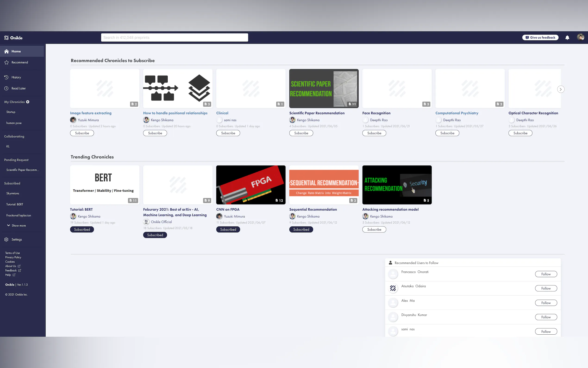The width and height of the screenshot is (588, 368).
Task: Open the History sidebar item
Action: pos(16,77)
